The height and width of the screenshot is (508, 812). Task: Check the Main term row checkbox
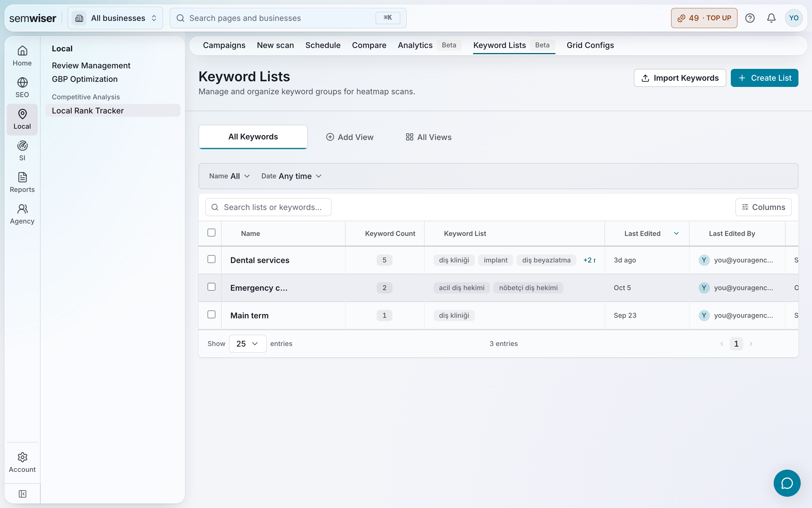211,314
